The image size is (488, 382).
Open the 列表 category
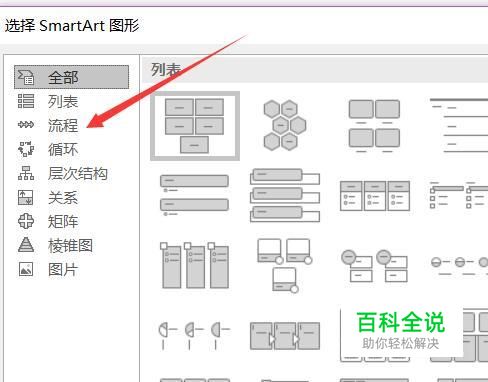[63, 101]
